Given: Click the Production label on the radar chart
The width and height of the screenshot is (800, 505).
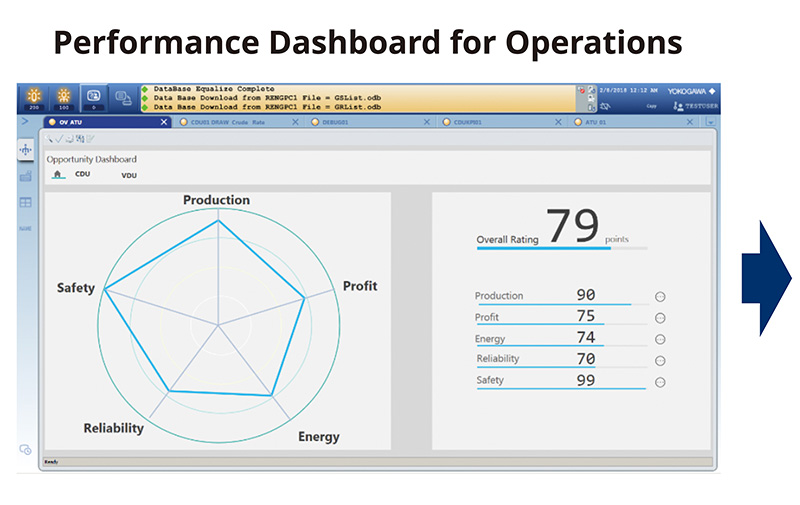Looking at the screenshot, I should tap(216, 200).
